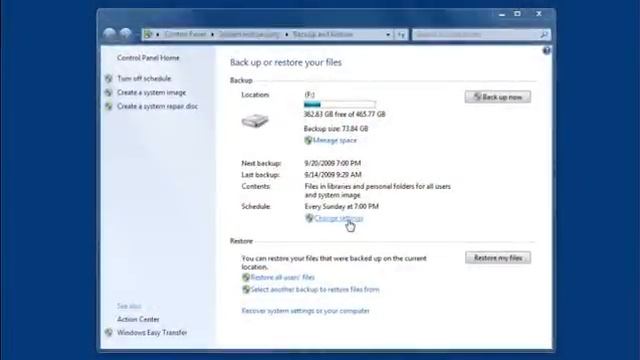Open Action Center link
640x360 pixels.
[138, 320]
